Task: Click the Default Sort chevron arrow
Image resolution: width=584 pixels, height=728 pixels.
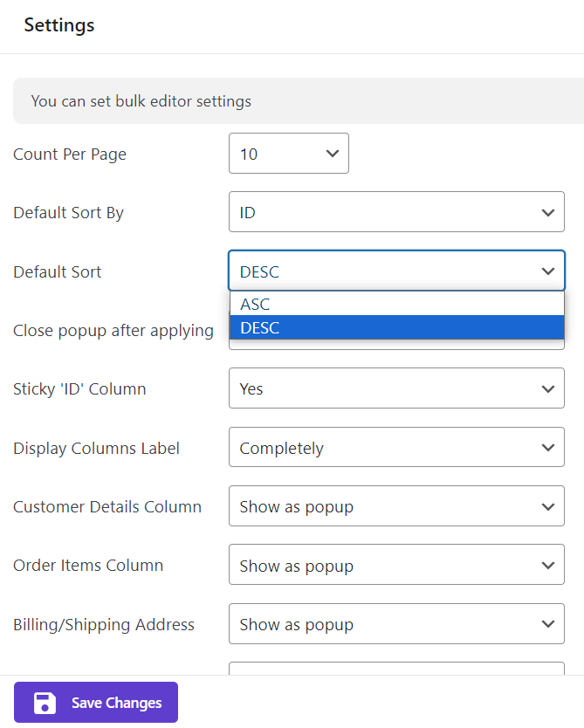Action: click(x=547, y=271)
